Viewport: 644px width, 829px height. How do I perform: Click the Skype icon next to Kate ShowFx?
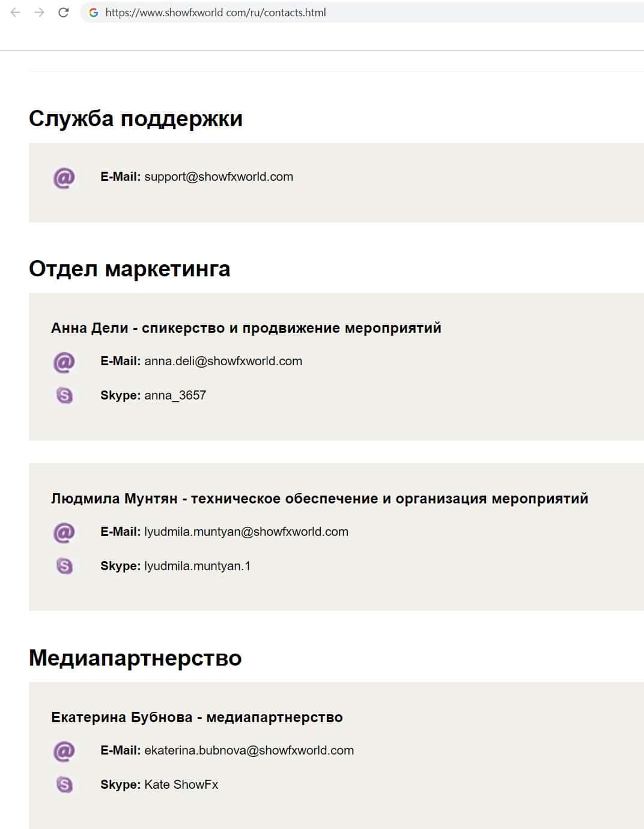pyautogui.click(x=64, y=785)
